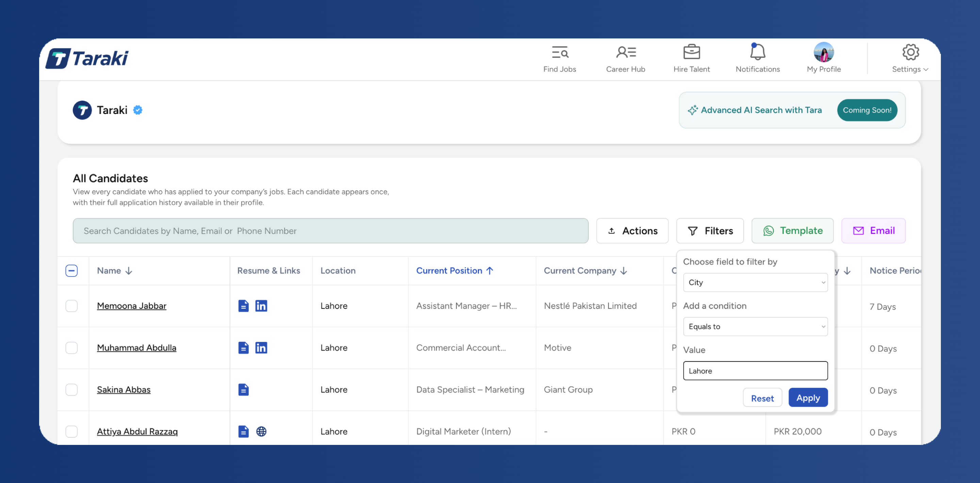The width and height of the screenshot is (980, 483).
Task: Open Hire Talent briefcase icon
Action: (691, 52)
